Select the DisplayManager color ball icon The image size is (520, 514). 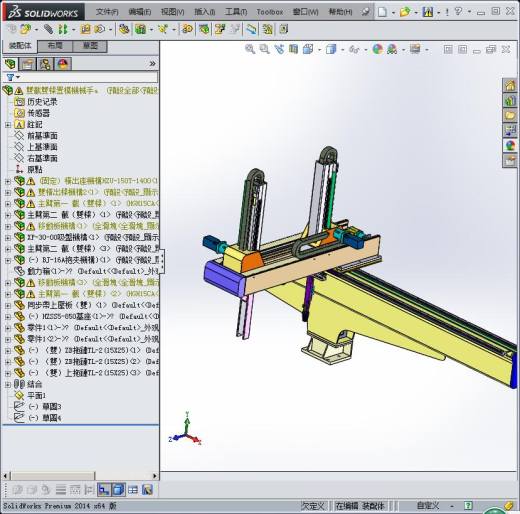pos(63,64)
